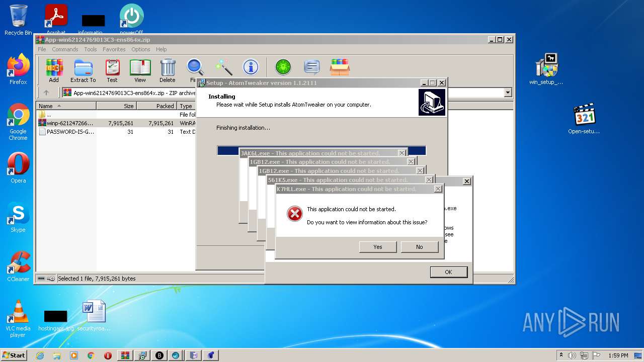
Task: Click the SFX box toolbar icon
Action: 340,67
